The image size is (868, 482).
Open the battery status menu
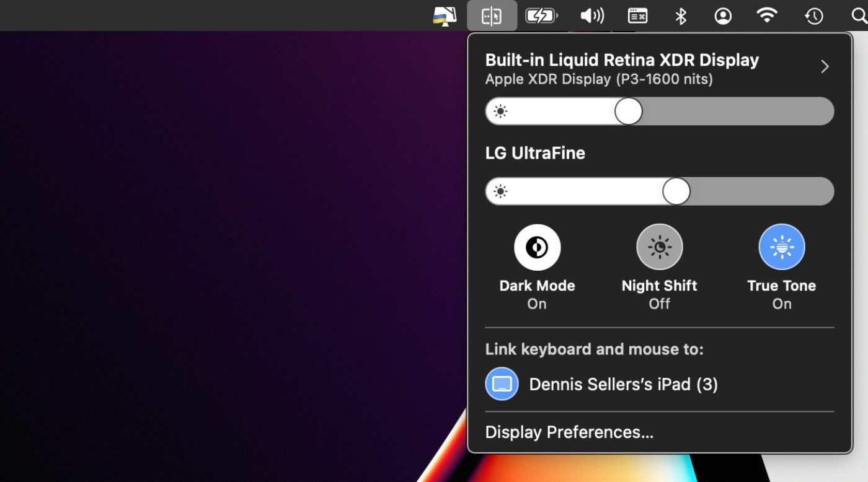point(541,16)
